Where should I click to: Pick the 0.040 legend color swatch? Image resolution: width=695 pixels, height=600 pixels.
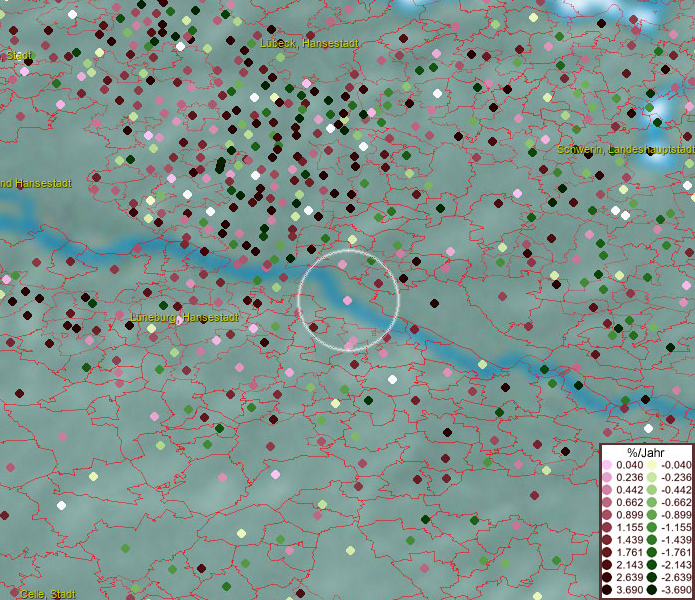[607, 465]
